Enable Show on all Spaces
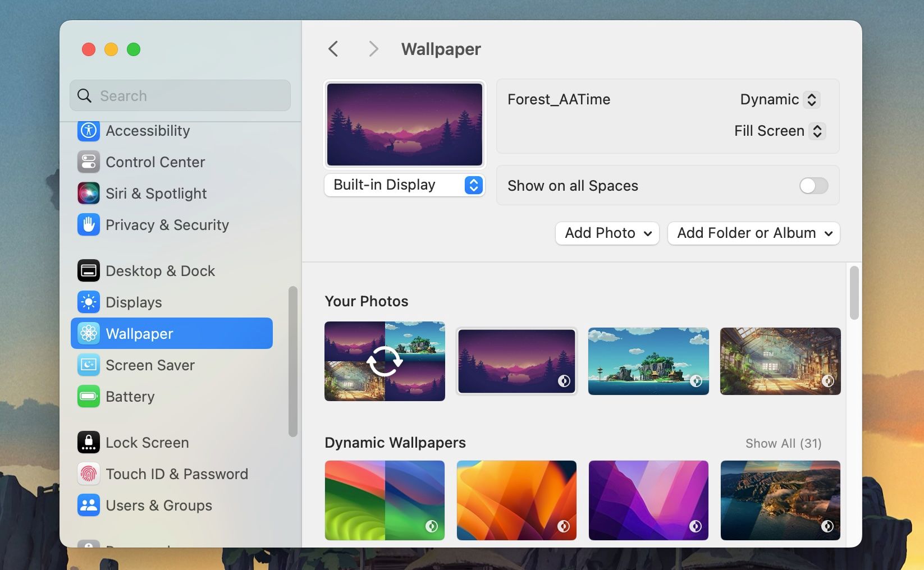Viewport: 924px width, 570px height. click(813, 186)
